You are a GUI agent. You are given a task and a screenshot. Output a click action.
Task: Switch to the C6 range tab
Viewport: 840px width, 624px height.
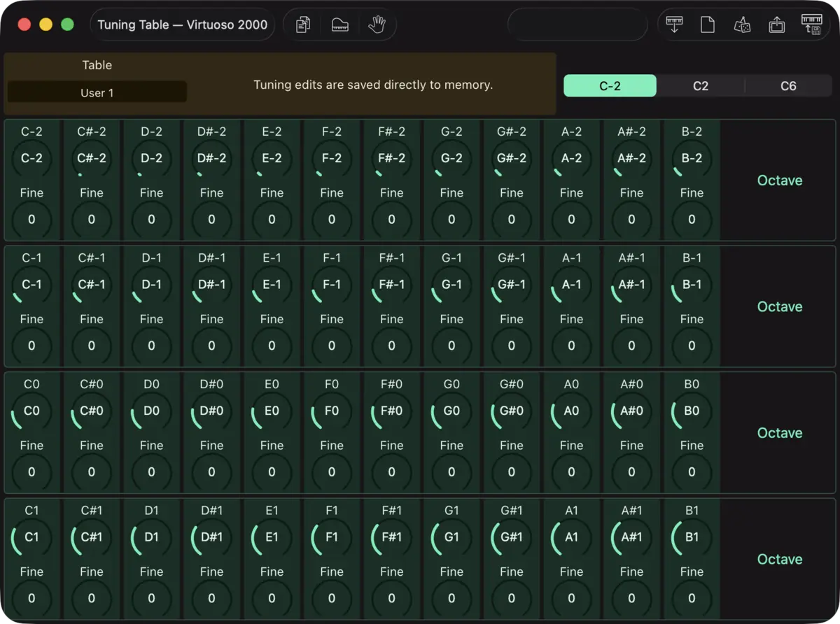click(x=788, y=86)
